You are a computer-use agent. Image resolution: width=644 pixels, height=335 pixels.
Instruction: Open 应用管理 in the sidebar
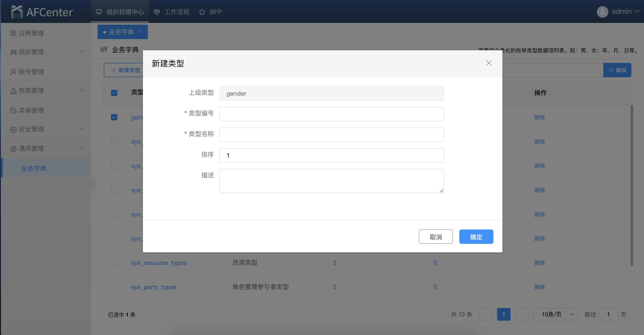point(46,33)
